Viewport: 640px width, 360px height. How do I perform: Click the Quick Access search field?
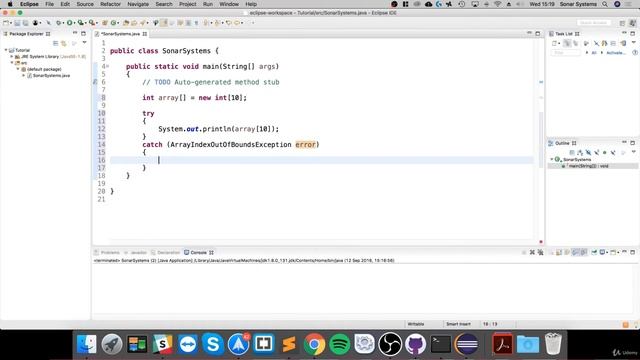(594, 23)
